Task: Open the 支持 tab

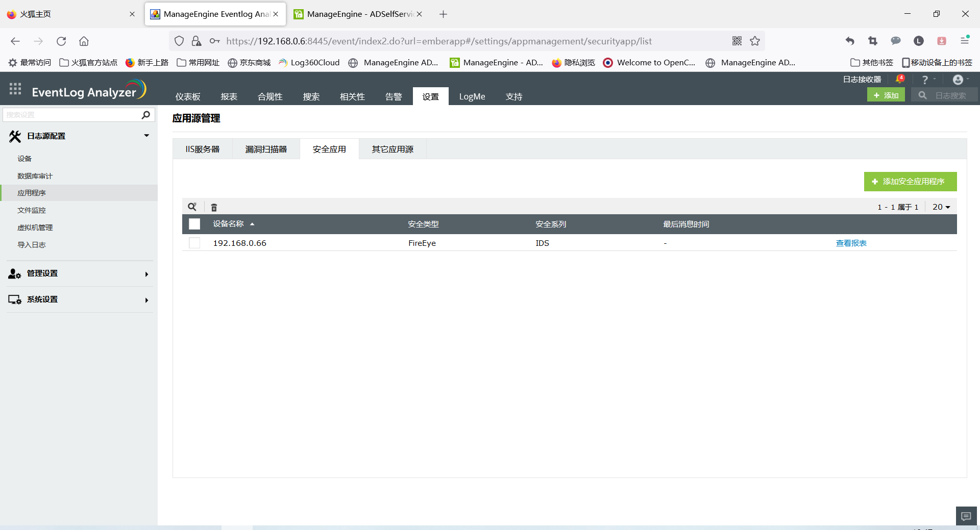Action: [x=514, y=96]
